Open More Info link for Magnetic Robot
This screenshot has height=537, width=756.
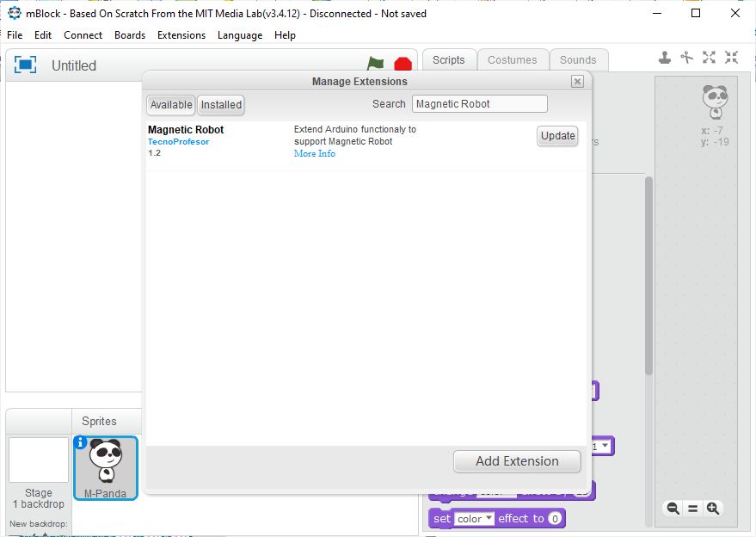pos(315,153)
